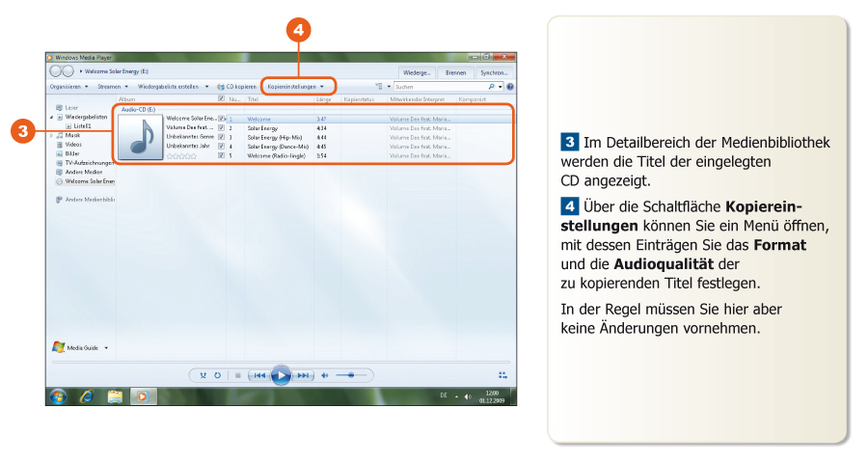The image size is (868, 463).
Task: Switch to the Brennen tab
Action: [x=455, y=72]
